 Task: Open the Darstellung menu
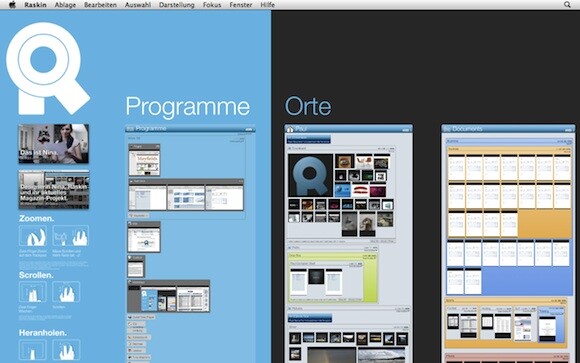pyautogui.click(x=176, y=5)
